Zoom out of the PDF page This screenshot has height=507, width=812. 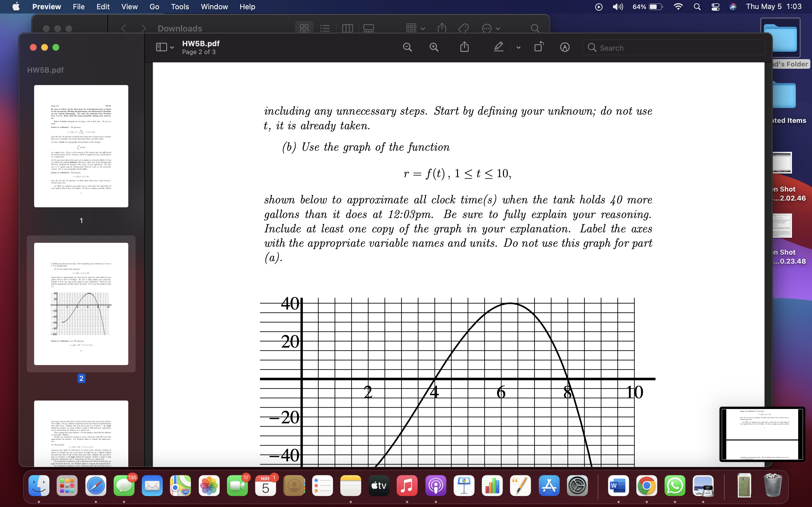click(407, 47)
